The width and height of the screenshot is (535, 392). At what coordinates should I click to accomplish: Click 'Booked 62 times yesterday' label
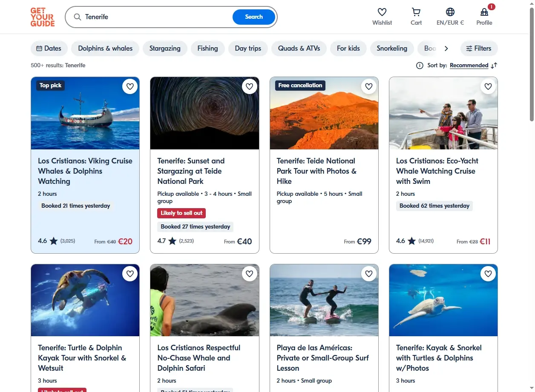pos(434,206)
